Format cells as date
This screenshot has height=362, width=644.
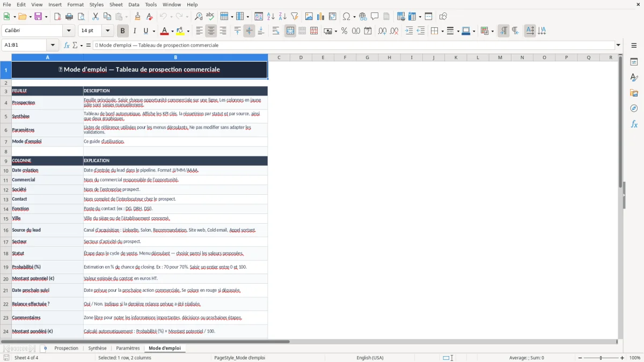pyautogui.click(x=368, y=31)
